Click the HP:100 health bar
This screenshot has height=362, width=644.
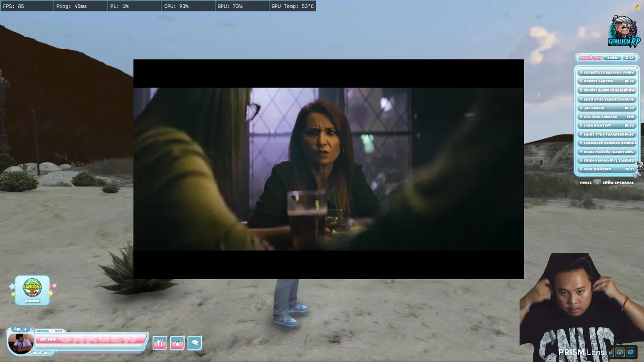click(x=91, y=339)
